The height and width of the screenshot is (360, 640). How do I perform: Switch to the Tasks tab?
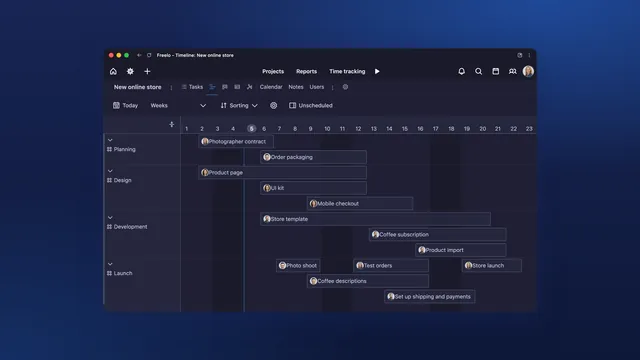click(x=192, y=87)
